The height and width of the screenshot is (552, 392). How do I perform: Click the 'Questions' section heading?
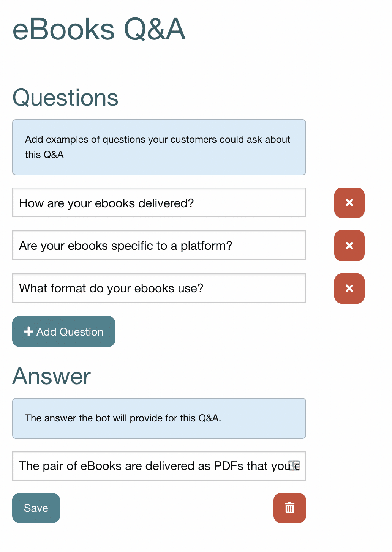tap(65, 98)
